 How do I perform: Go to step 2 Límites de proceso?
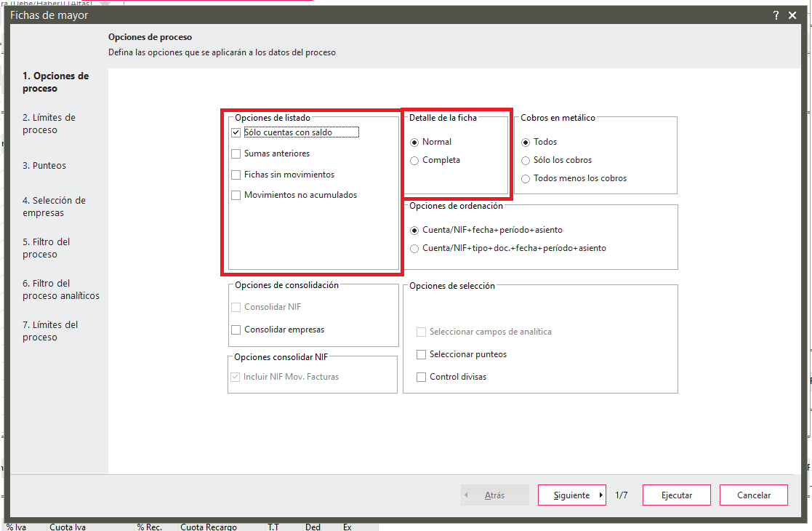tap(49, 124)
